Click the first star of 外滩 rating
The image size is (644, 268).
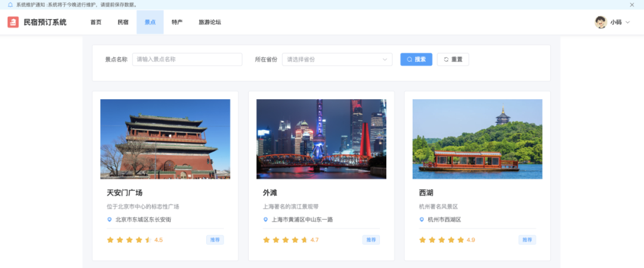(x=266, y=239)
